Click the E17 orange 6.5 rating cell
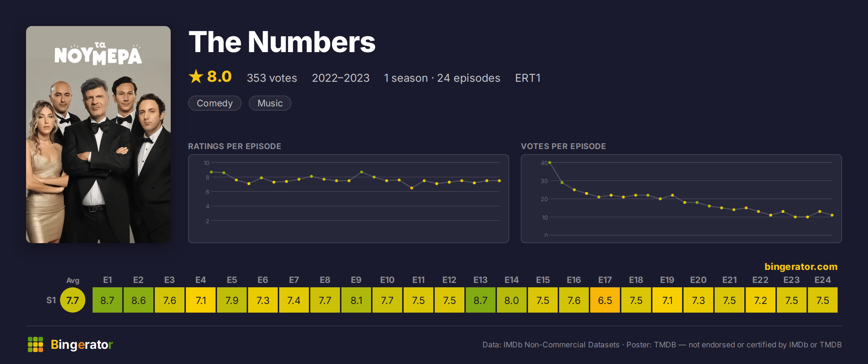Viewport: 868px width, 364px height. click(x=605, y=300)
